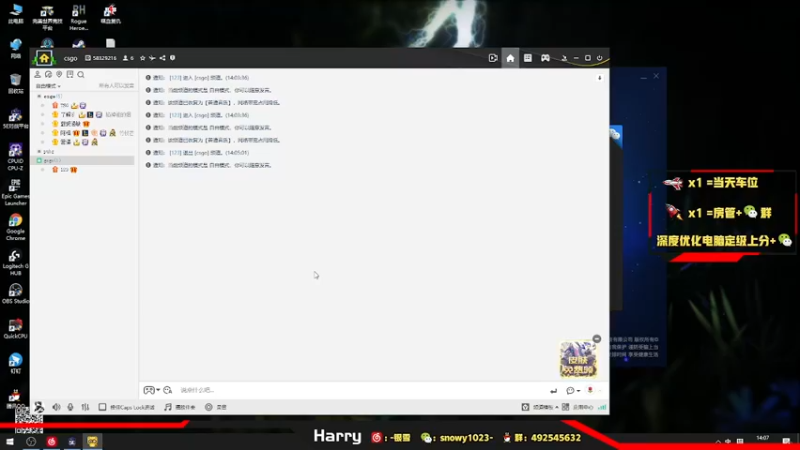
Task: Open the game controller dropdown in chat input
Action: point(152,390)
